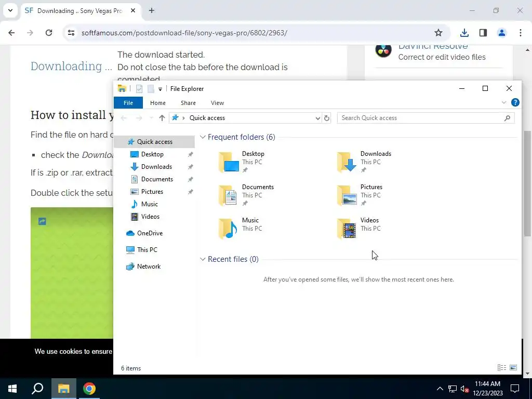Open Chrome profile icon

click(x=501, y=33)
